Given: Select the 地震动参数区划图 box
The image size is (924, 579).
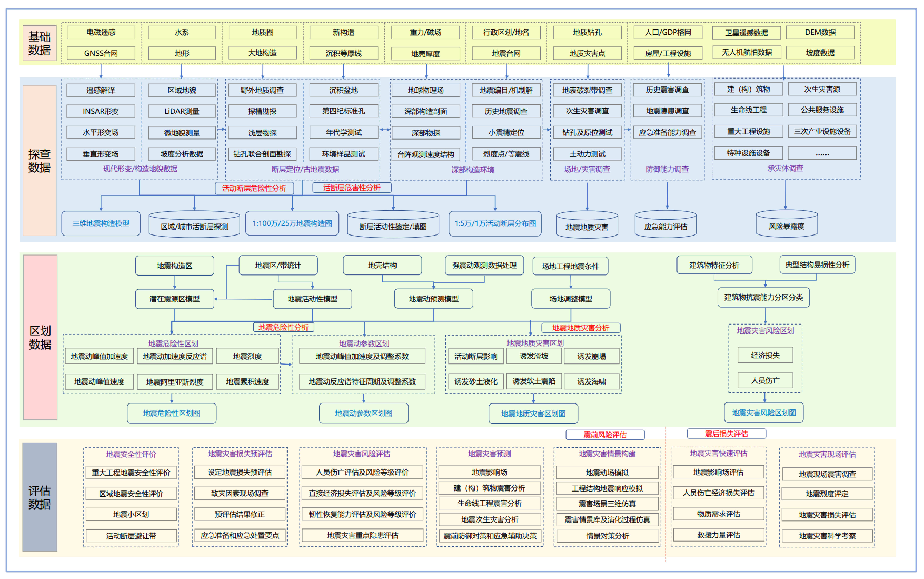Looking at the screenshot, I should click(364, 413).
